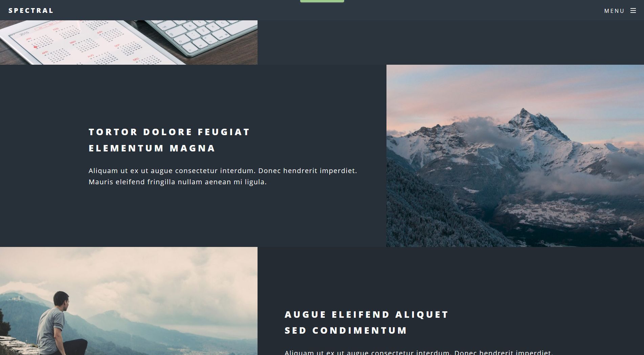Click the "Tortor Dolore Feugiat" heading line
This screenshot has width=644, height=355.
(x=169, y=132)
